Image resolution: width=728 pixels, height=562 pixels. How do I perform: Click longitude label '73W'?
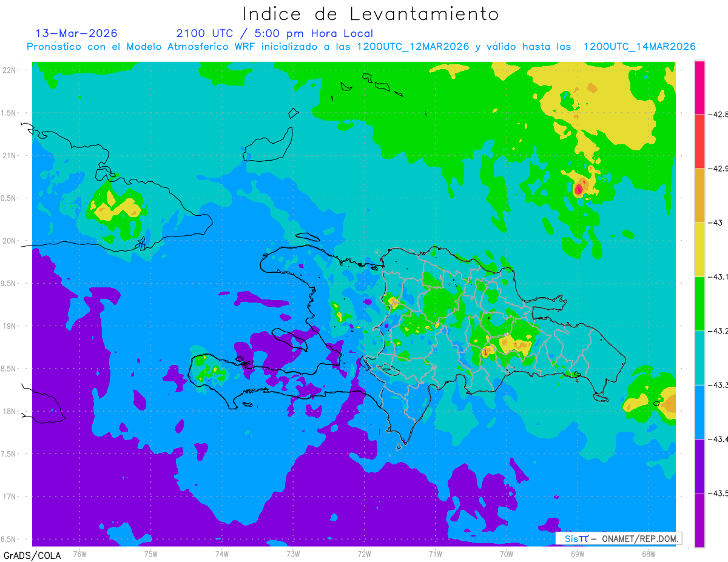(x=293, y=554)
